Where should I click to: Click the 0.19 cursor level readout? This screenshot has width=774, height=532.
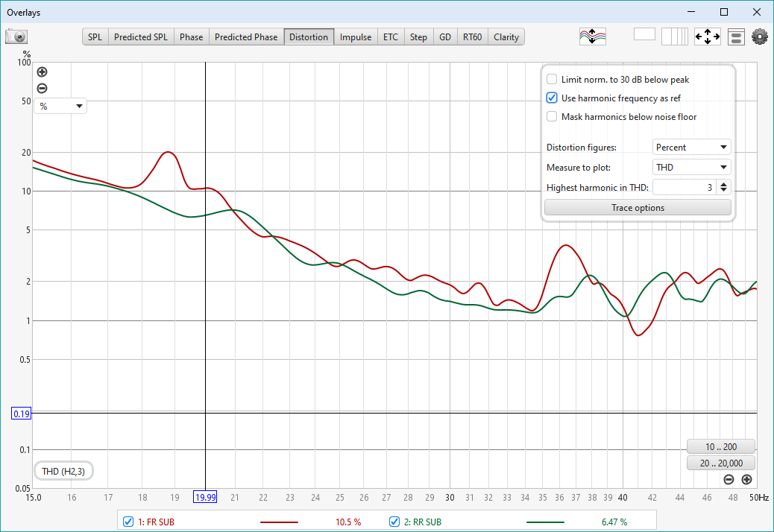(x=21, y=414)
